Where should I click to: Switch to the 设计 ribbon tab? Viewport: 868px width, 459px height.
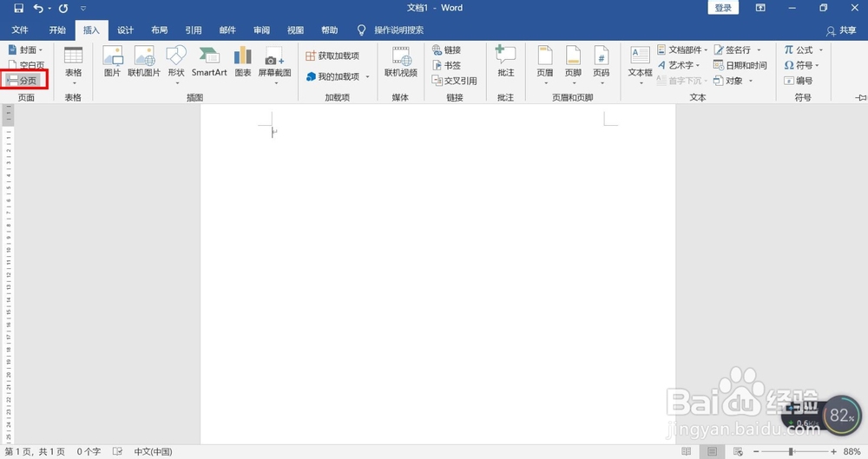tap(125, 30)
